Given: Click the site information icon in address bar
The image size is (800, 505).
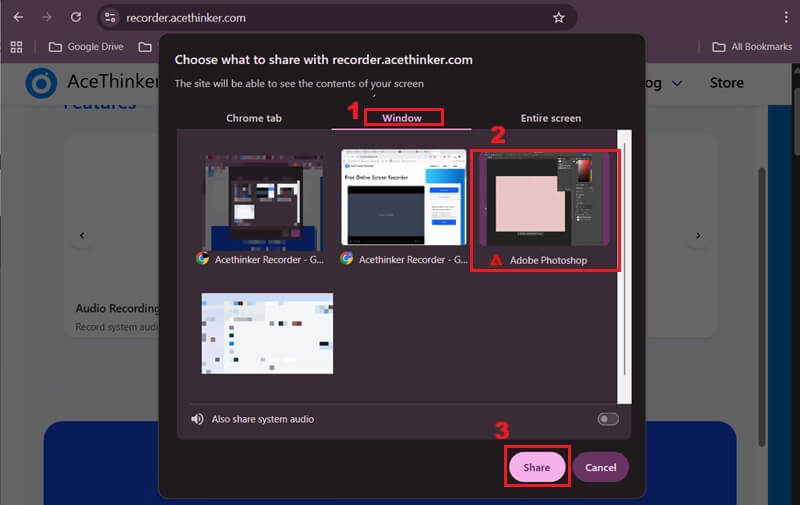Looking at the screenshot, I should tap(112, 17).
